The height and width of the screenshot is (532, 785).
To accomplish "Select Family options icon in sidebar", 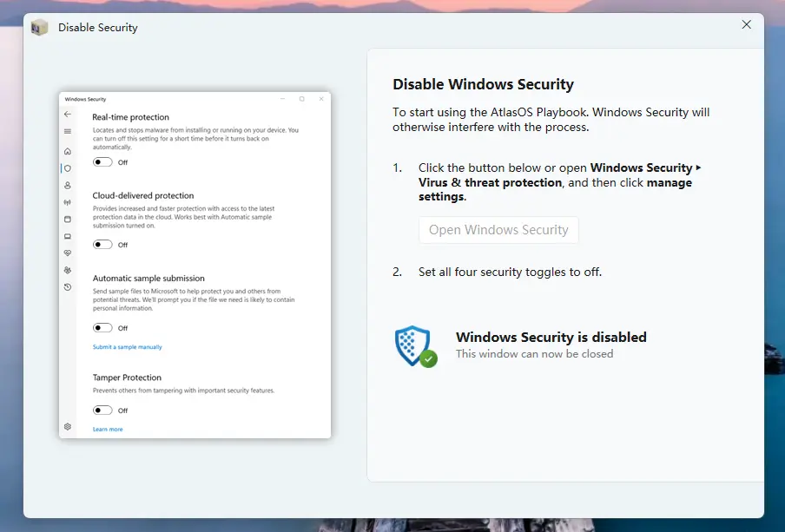I will click(x=68, y=270).
